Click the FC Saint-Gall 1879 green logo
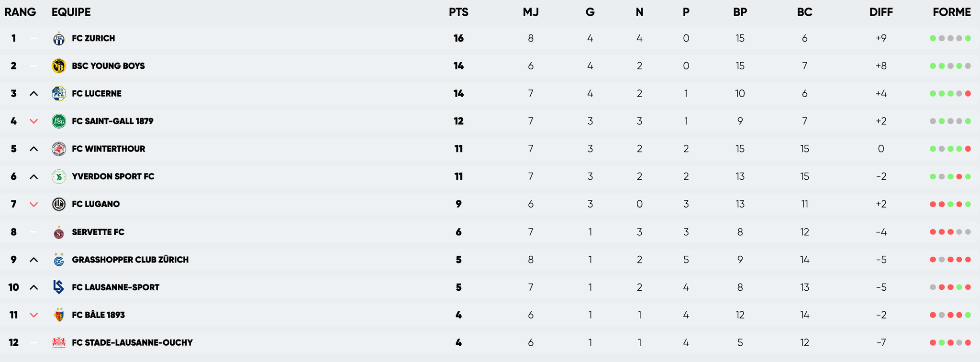This screenshot has height=362, width=980. [x=58, y=121]
